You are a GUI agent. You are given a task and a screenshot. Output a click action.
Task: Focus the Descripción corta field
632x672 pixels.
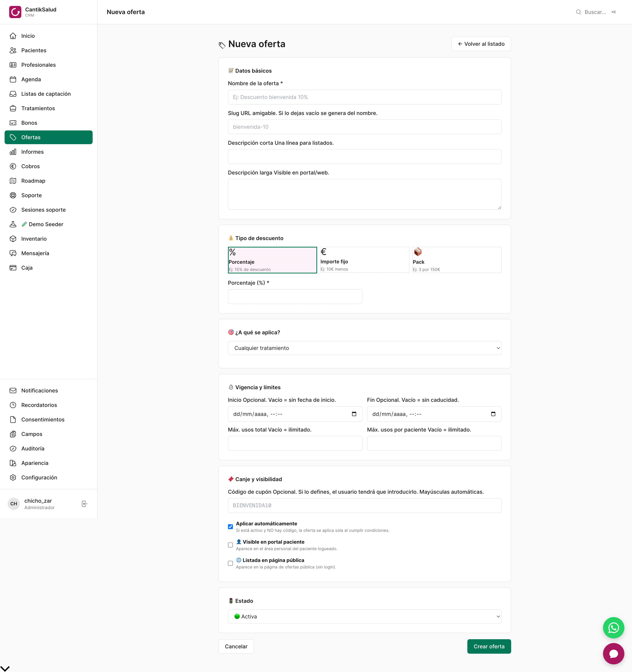(364, 157)
